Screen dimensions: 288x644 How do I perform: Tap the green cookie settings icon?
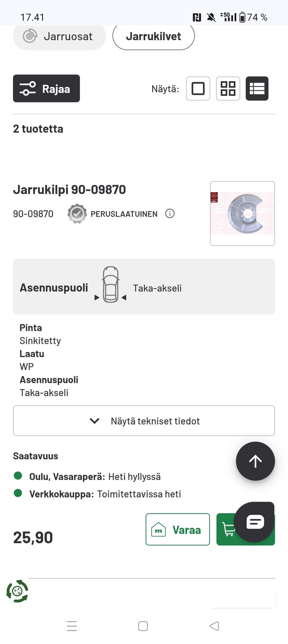tap(17, 591)
